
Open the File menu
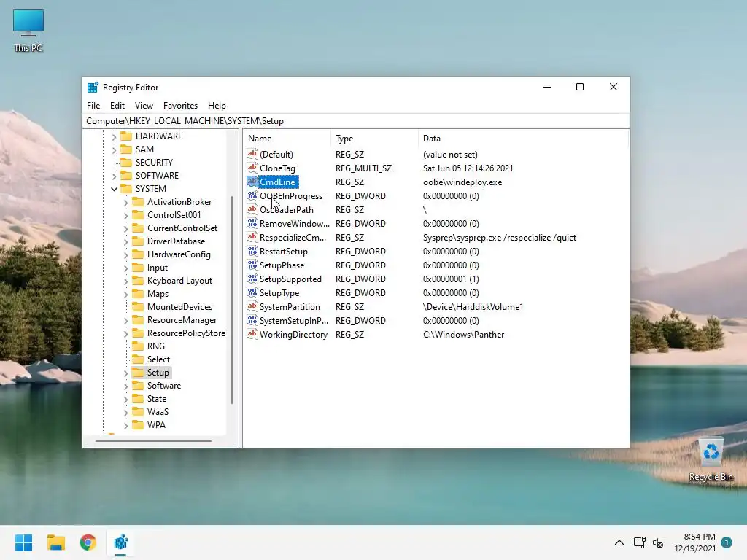[93, 106]
